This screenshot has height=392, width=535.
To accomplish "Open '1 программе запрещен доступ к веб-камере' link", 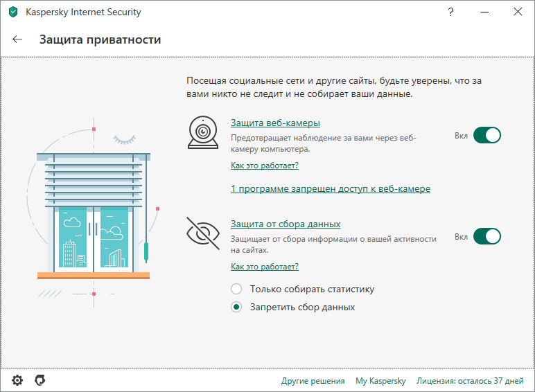I will 331,188.
